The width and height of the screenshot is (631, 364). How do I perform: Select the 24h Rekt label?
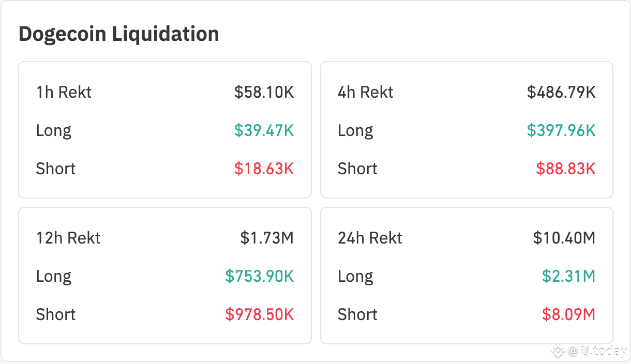click(370, 238)
